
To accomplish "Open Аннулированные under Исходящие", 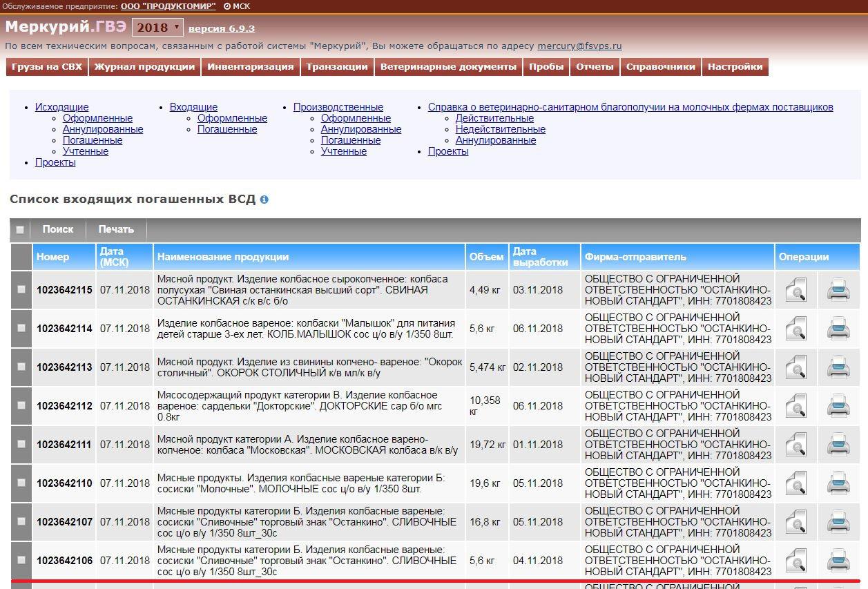I will coord(103,129).
